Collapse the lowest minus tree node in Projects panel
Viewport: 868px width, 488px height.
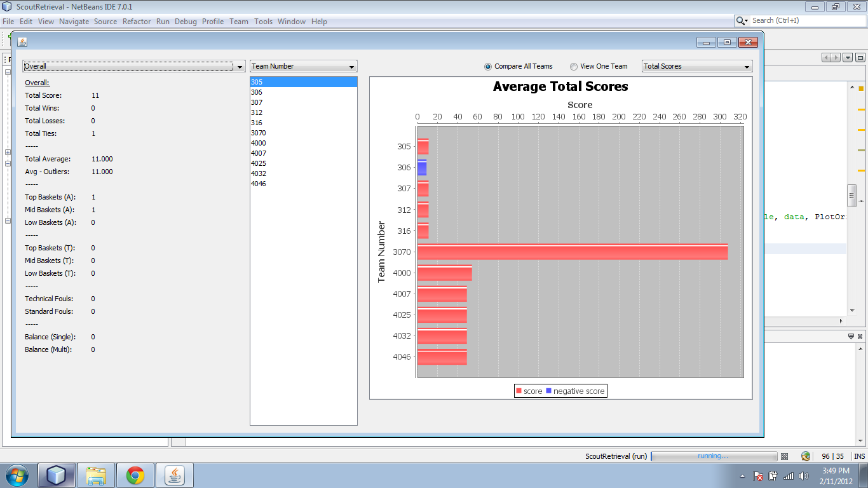8,221
